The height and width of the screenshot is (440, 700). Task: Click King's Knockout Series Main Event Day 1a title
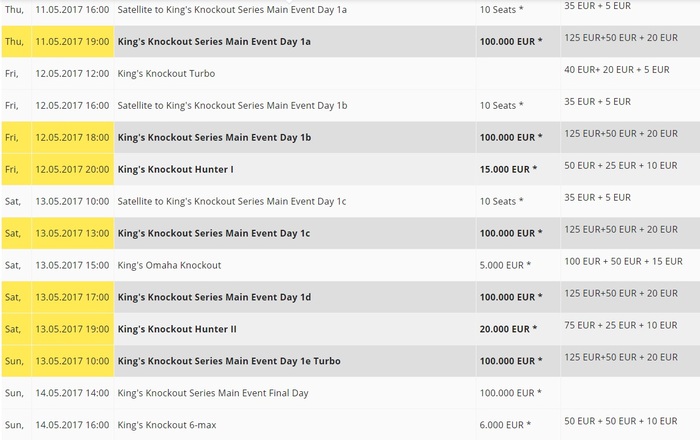click(x=231, y=41)
